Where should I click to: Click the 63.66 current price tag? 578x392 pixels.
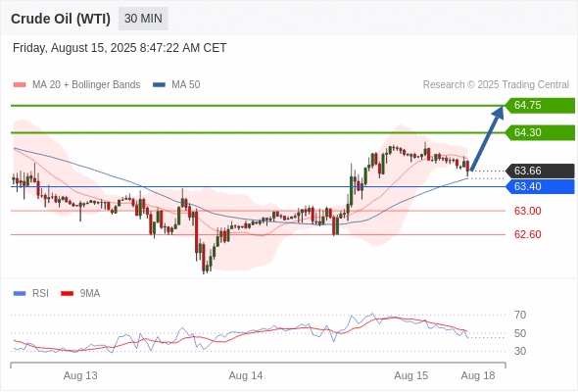(540, 171)
